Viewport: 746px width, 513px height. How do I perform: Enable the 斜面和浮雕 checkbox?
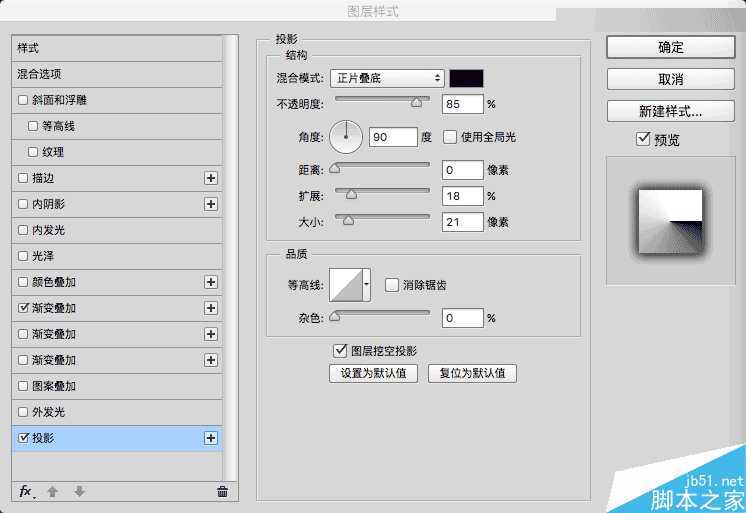(x=23, y=100)
